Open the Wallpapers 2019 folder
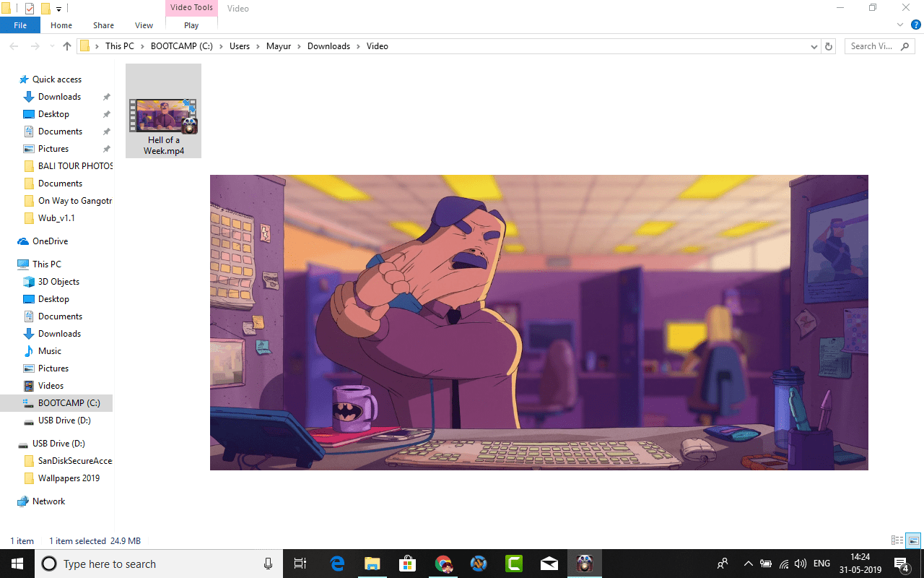This screenshot has width=924, height=578. point(69,478)
